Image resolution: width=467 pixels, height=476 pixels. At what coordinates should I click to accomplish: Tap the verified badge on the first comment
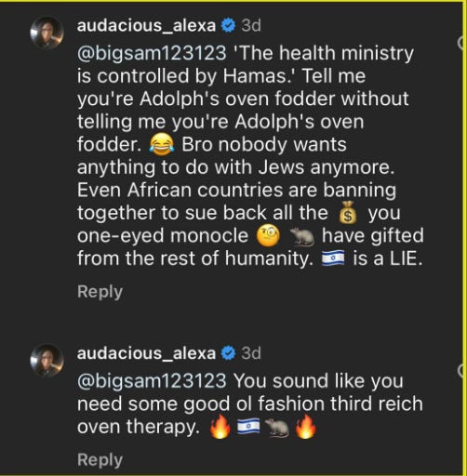(228, 25)
